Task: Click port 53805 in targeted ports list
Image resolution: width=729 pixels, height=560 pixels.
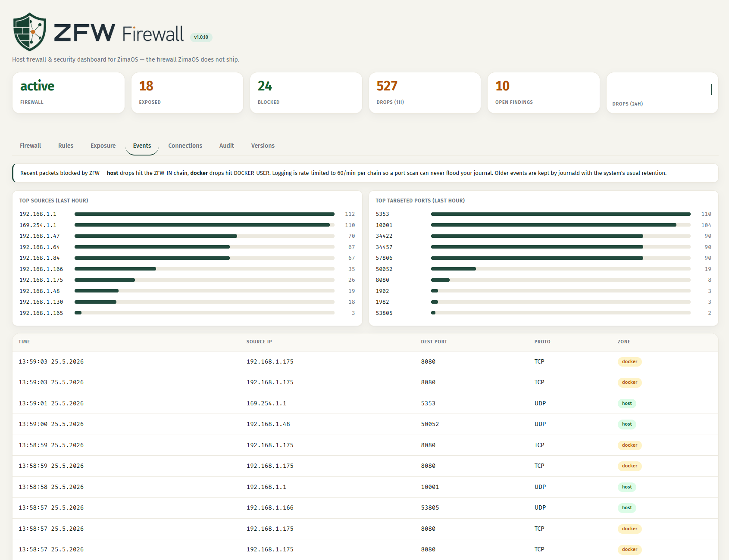Action: (x=544, y=313)
